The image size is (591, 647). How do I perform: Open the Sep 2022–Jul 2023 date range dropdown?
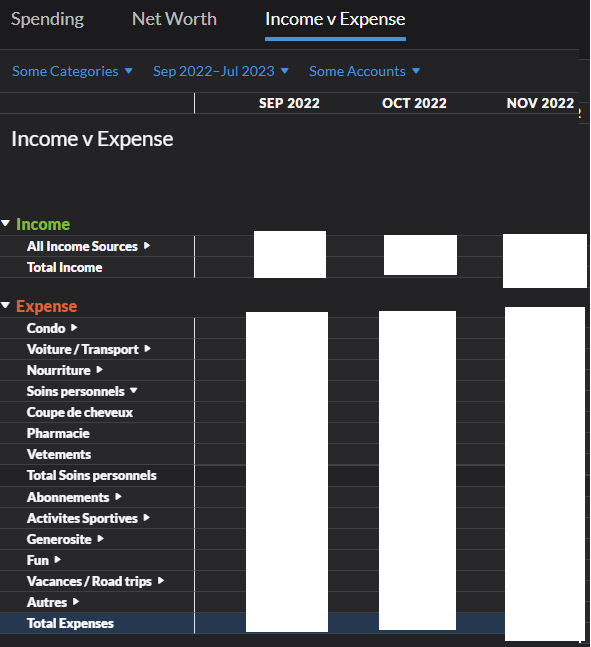pos(220,71)
